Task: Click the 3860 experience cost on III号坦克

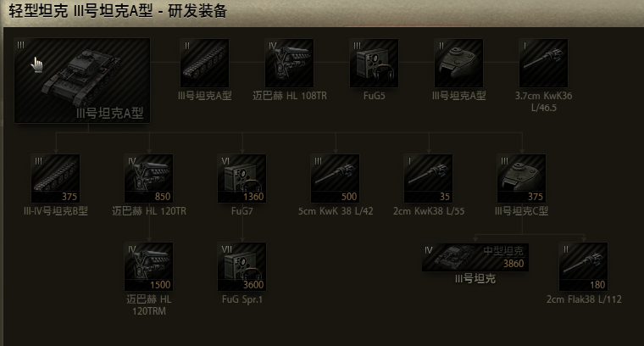Action: tap(514, 264)
